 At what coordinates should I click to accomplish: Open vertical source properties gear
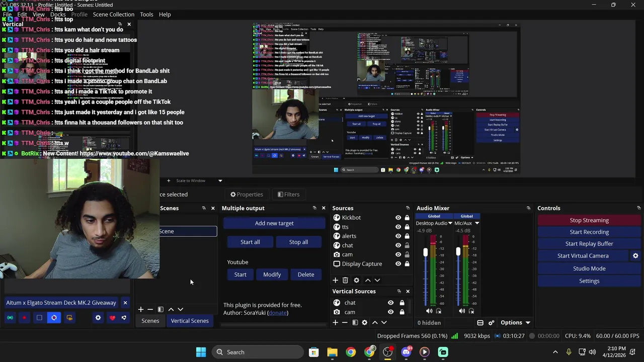(365, 322)
